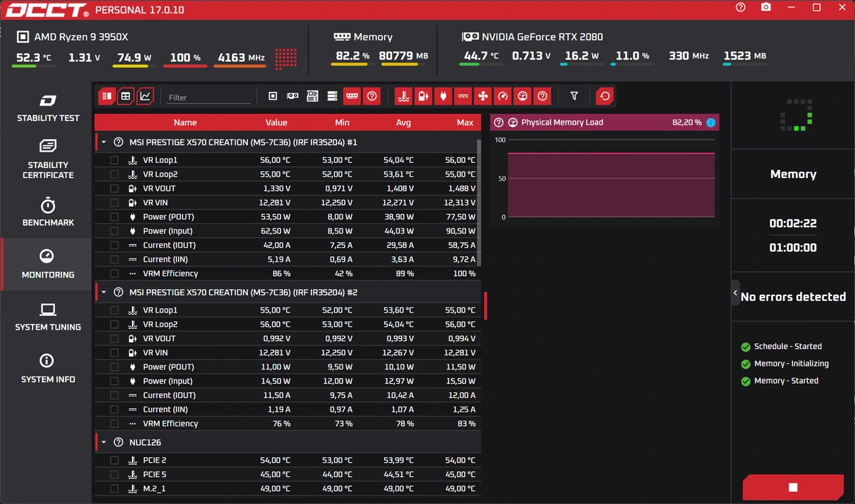
Task: Switch to combined table and graph view
Action: (106, 96)
